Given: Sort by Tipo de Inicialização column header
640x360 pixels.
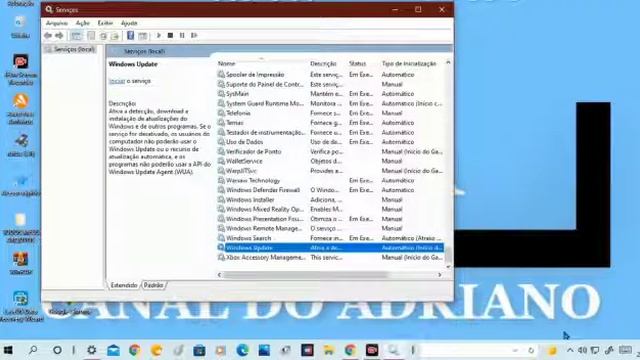Looking at the screenshot, I should point(409,64).
